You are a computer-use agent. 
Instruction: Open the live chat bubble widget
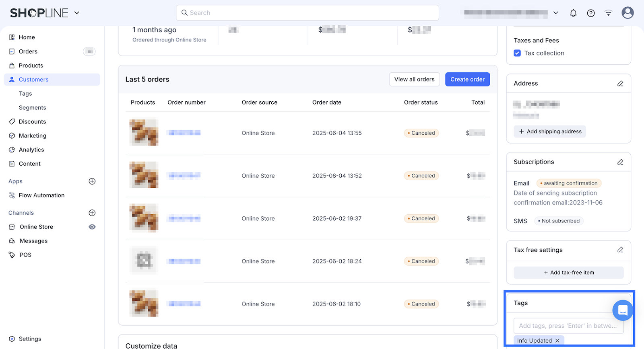pyautogui.click(x=623, y=310)
